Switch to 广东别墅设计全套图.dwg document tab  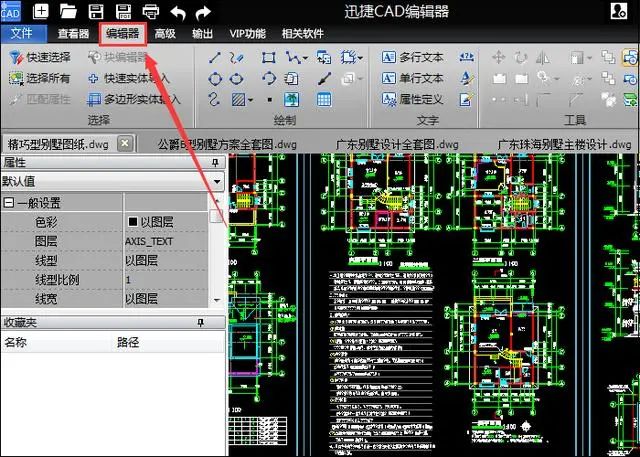pyautogui.click(x=397, y=144)
